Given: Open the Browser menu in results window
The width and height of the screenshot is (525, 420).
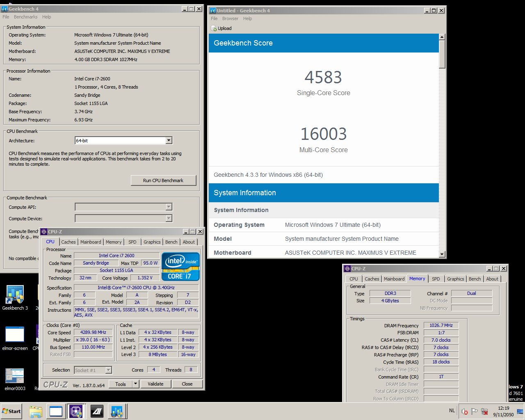Looking at the screenshot, I should click(230, 18).
